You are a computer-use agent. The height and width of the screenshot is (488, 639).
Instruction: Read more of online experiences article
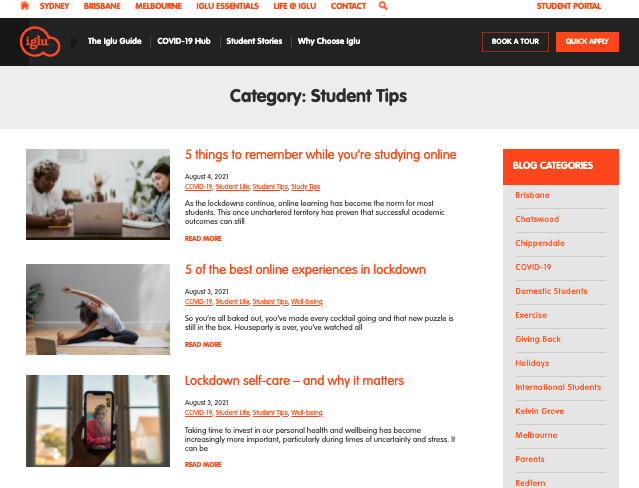coord(203,344)
